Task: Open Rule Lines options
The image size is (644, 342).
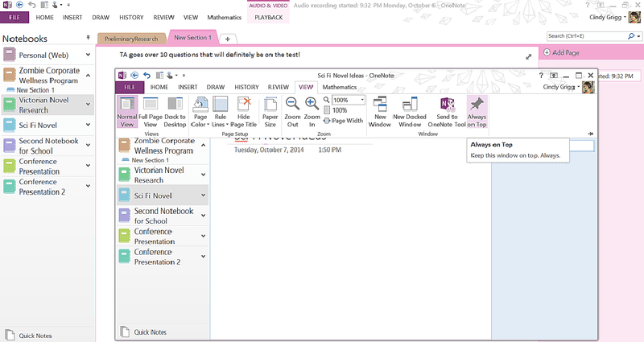Action: (220, 112)
